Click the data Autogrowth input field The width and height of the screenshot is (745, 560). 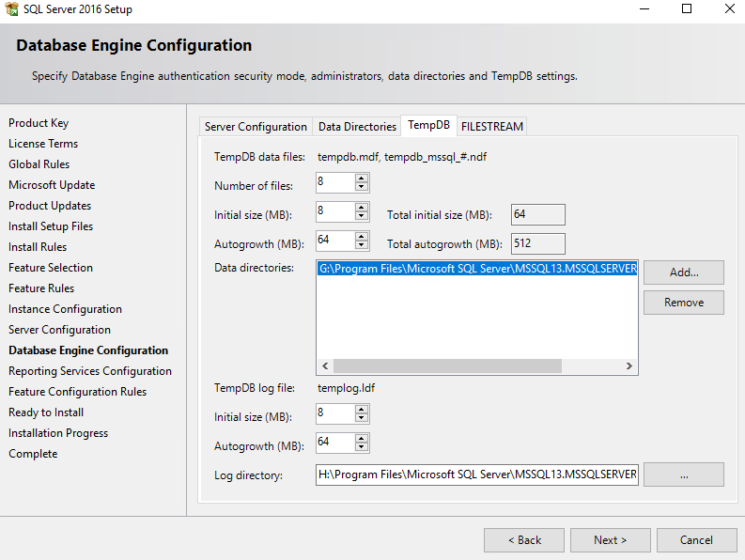[x=335, y=241]
